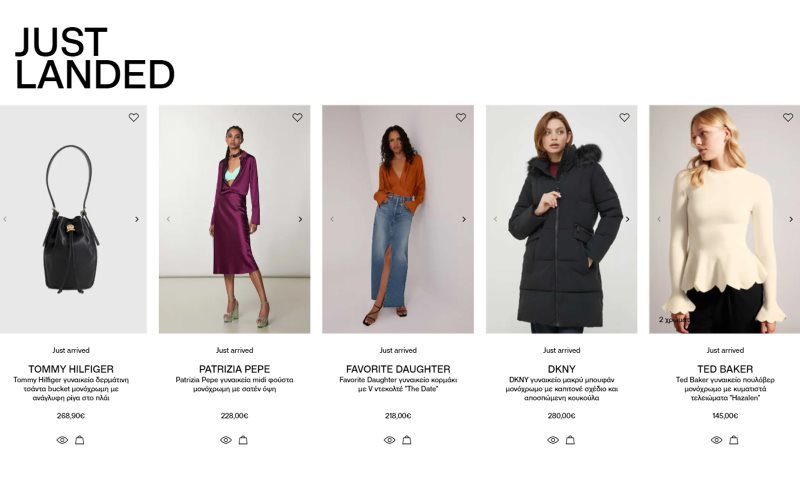800x500 pixels.
Task: Add Favorite Daughter bodysuit to shopping bag
Action: (x=407, y=440)
